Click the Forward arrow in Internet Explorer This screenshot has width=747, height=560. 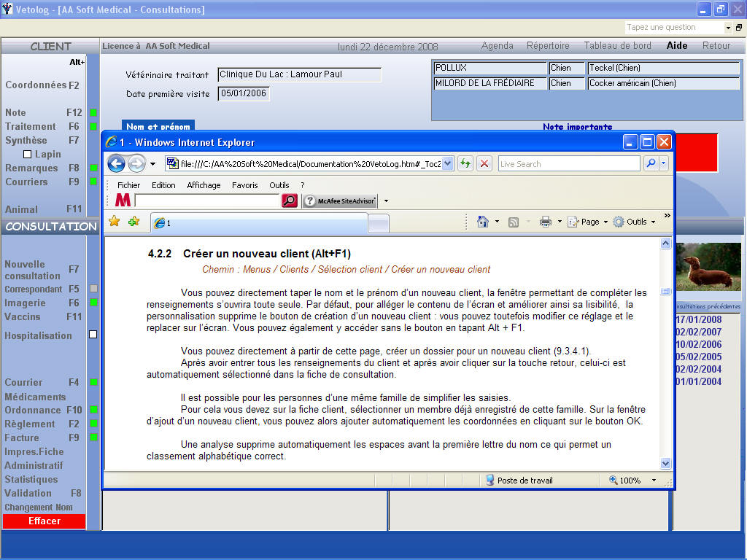pos(136,164)
